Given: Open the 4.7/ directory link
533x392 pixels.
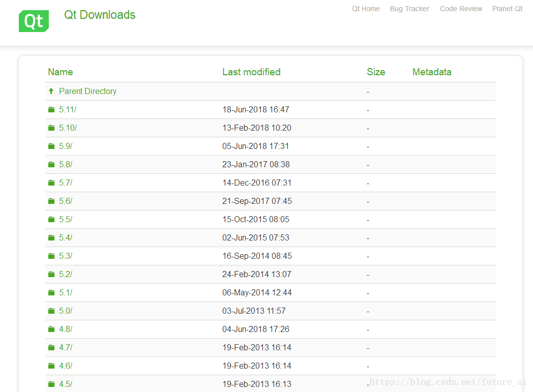Looking at the screenshot, I should 66,347.
